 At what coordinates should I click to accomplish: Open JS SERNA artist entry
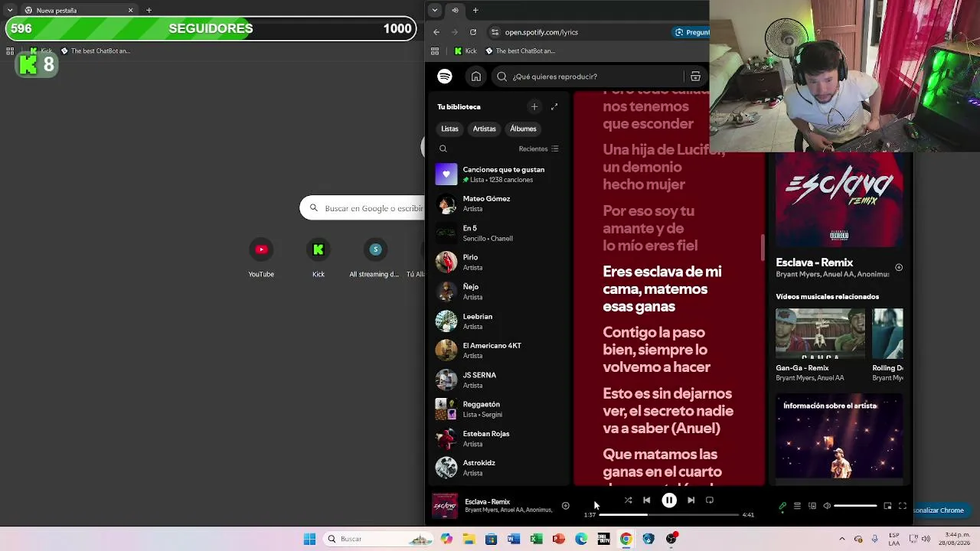point(499,380)
